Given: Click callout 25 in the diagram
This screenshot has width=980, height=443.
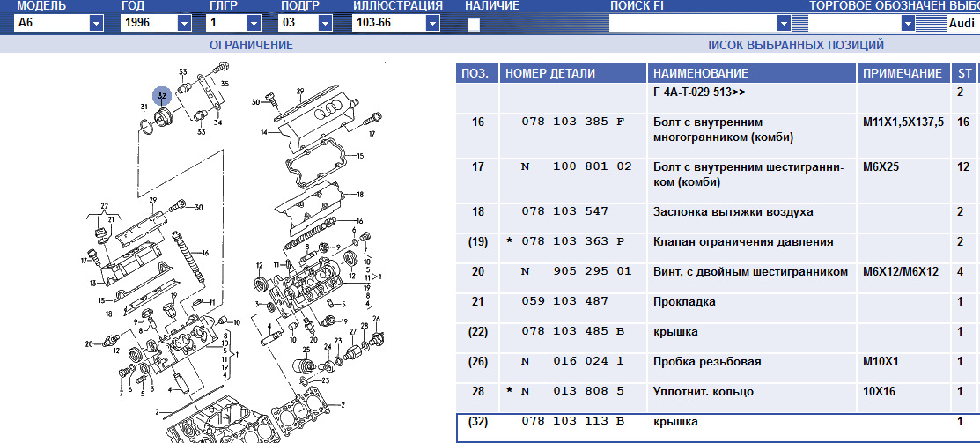Looking at the screenshot, I should (306, 349).
